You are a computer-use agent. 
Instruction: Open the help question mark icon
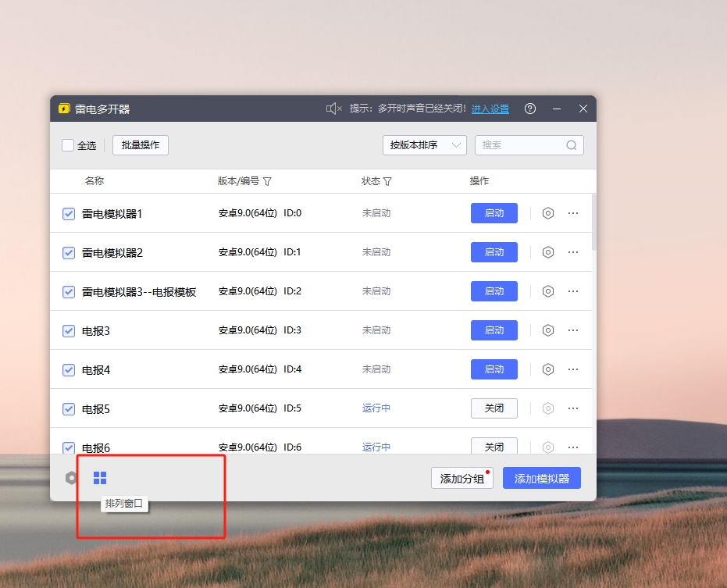point(530,109)
